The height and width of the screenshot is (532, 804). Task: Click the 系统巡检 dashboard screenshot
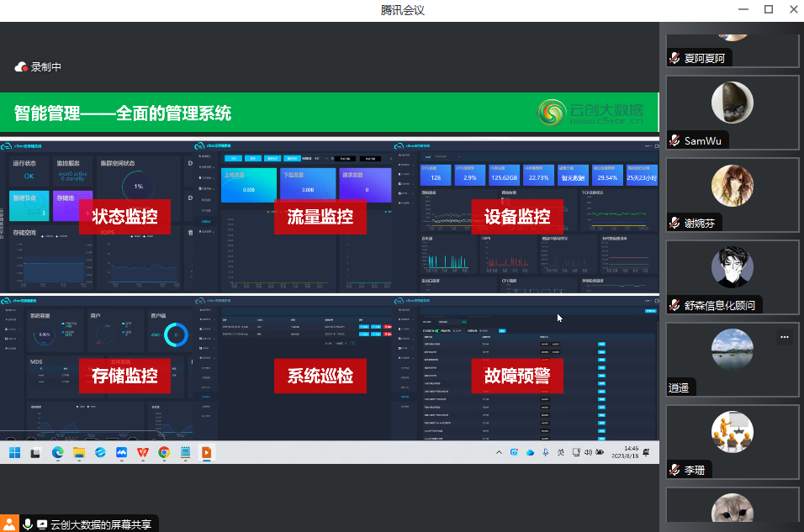[x=320, y=367]
